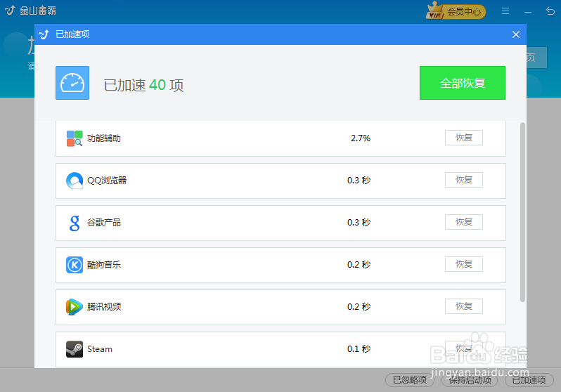Restore the 功能辅助 item
Screen dimensions: 561x392
(464, 138)
